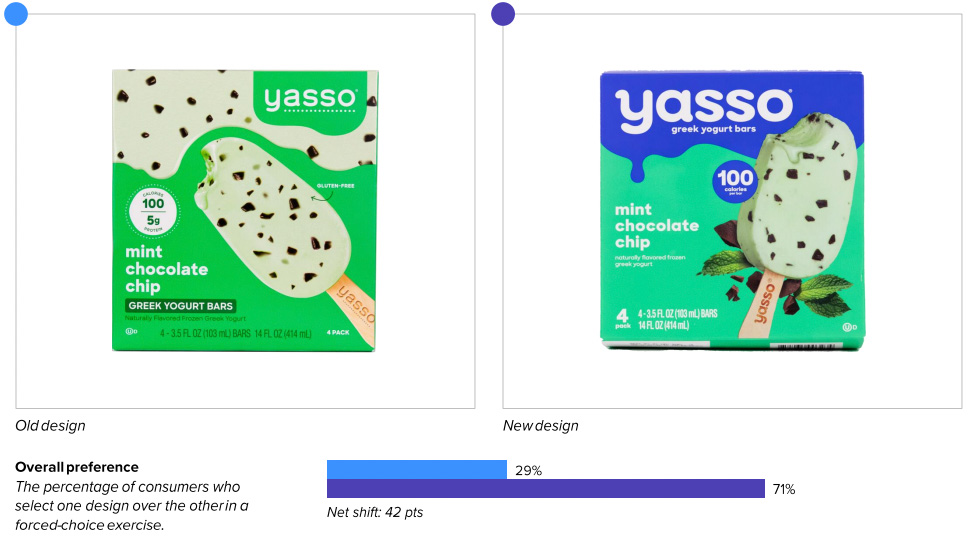Click the purple dot marking new design
Image resolution: width=974 pixels, height=542 pixels.
pyautogui.click(x=503, y=14)
